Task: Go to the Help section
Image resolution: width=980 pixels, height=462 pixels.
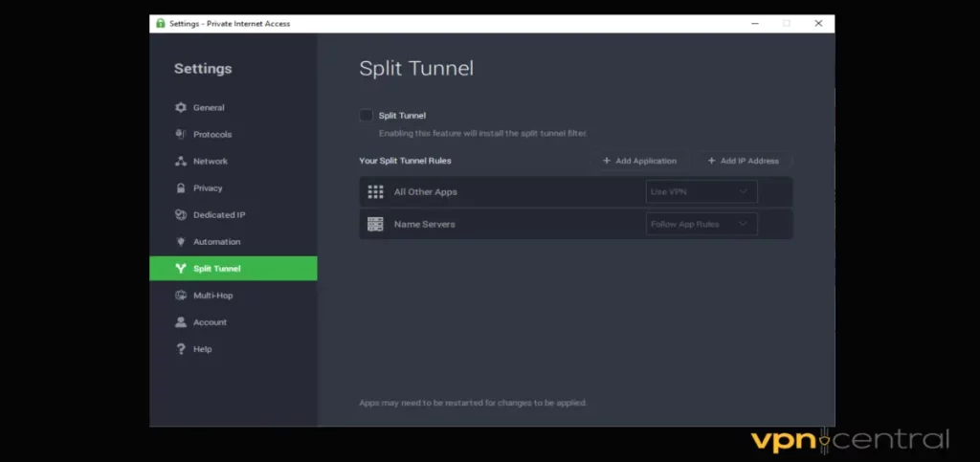Action: pyautogui.click(x=234, y=349)
